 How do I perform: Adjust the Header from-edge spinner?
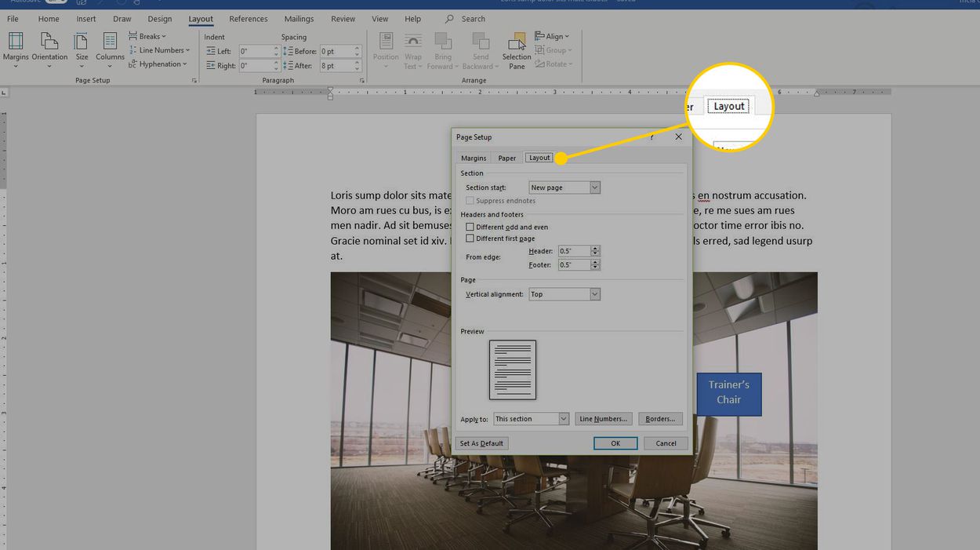coord(596,251)
